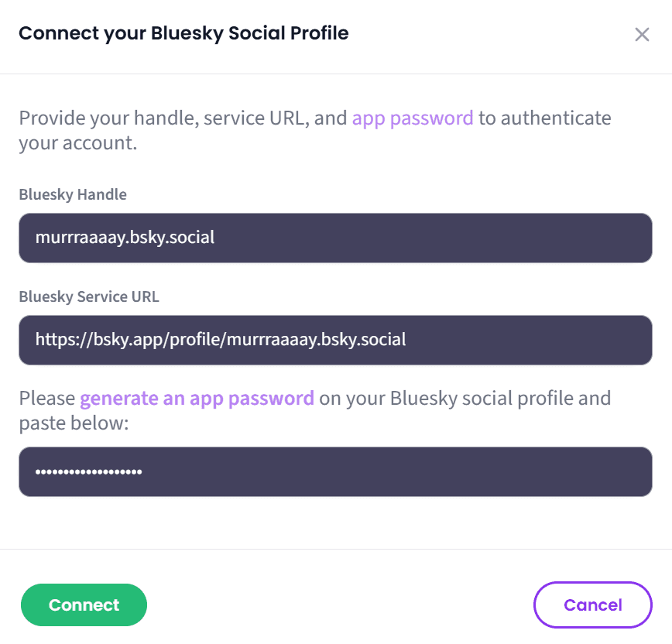Click the 'Bluesky Service URL' field label

pos(89,296)
